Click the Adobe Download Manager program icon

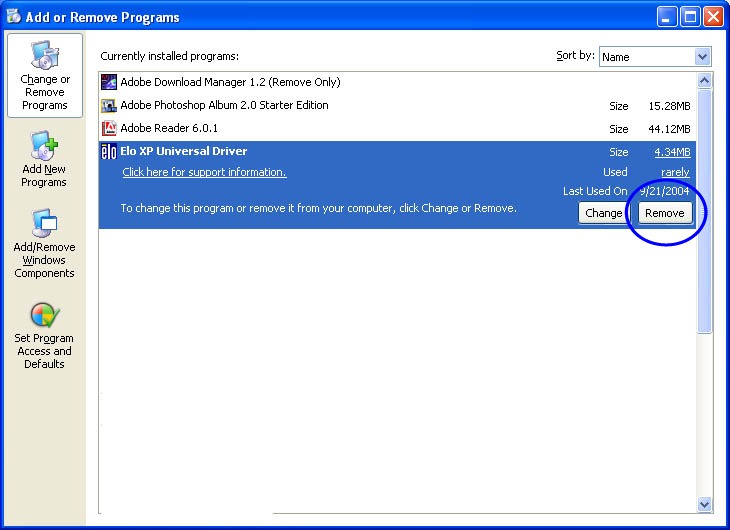[109, 82]
